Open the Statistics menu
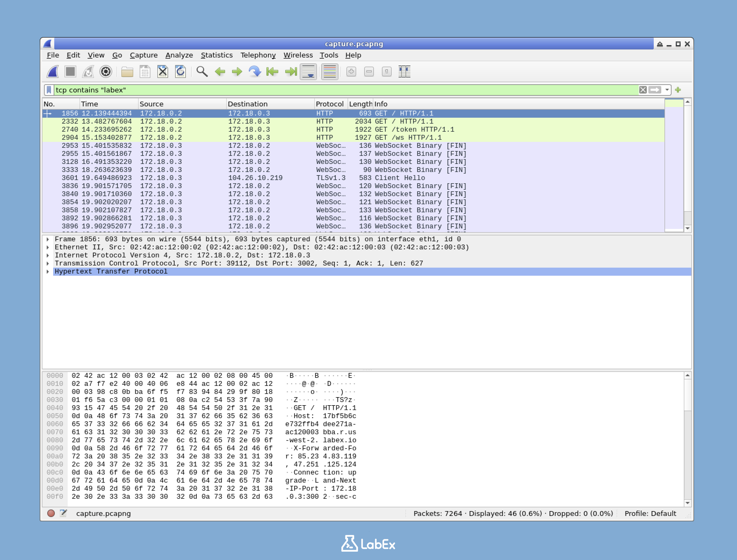Screen dimensions: 737x560 pos(216,55)
